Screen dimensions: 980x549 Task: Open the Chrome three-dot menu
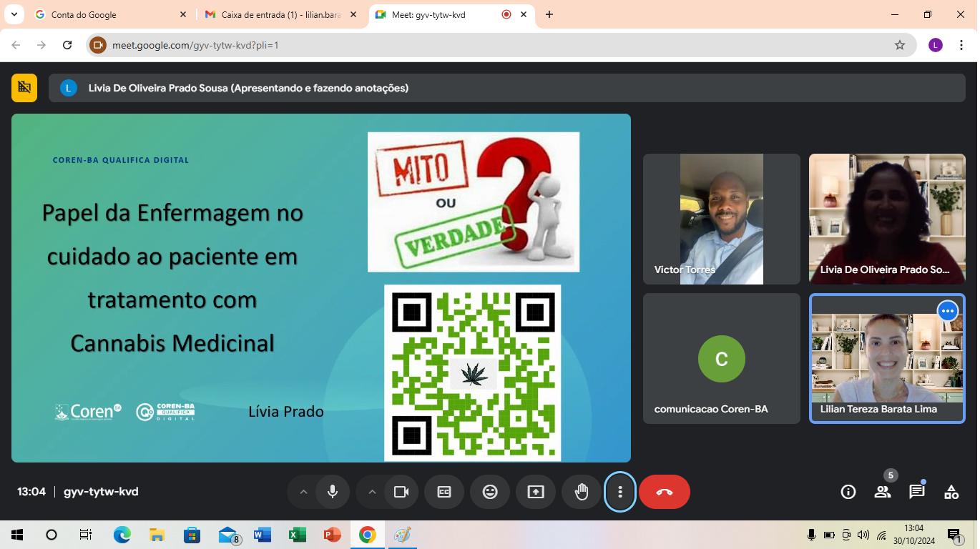961,45
